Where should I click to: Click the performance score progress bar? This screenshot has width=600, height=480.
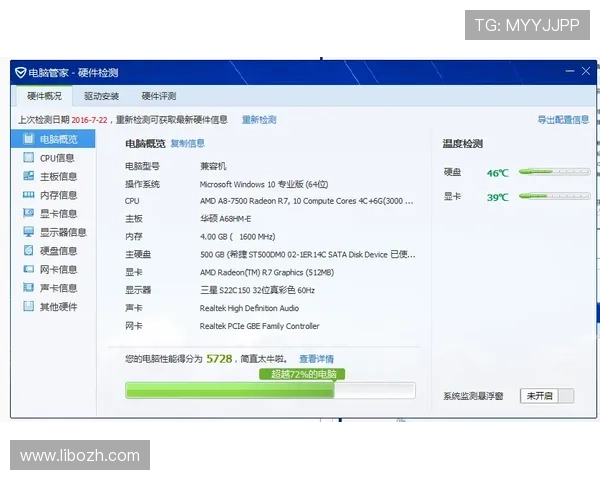pos(270,390)
